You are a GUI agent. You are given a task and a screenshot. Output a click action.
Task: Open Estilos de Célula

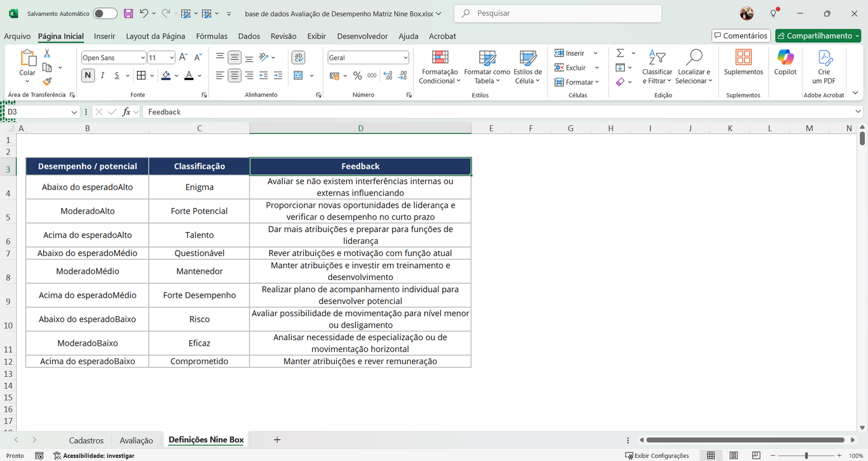click(527, 67)
